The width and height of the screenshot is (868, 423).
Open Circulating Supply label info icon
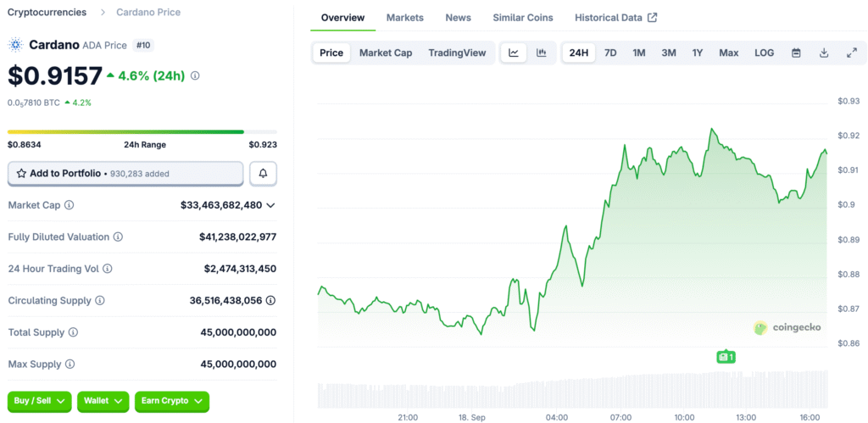100,301
